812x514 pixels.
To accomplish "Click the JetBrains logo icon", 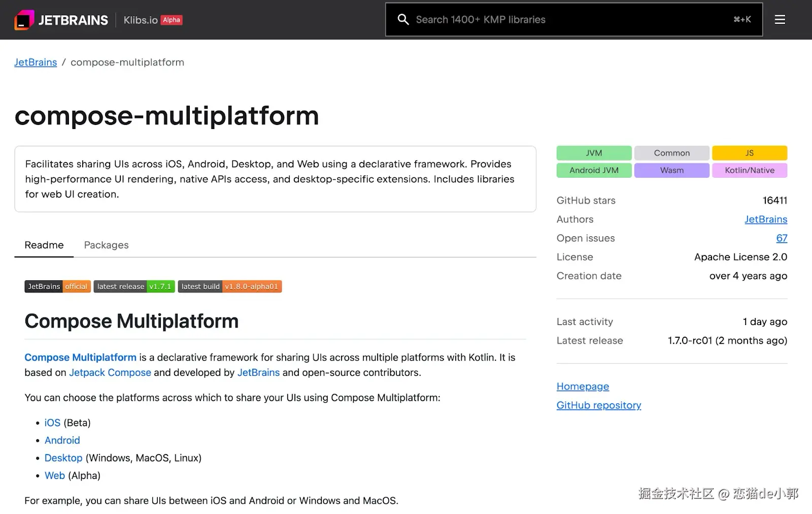I will (x=24, y=20).
